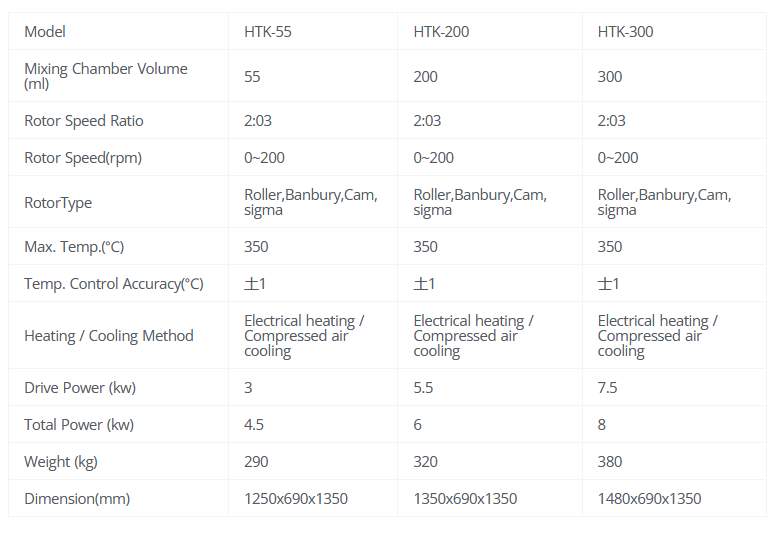Select the Weight (kg) row label
This screenshot has height=542, width=784.
[x=61, y=461]
